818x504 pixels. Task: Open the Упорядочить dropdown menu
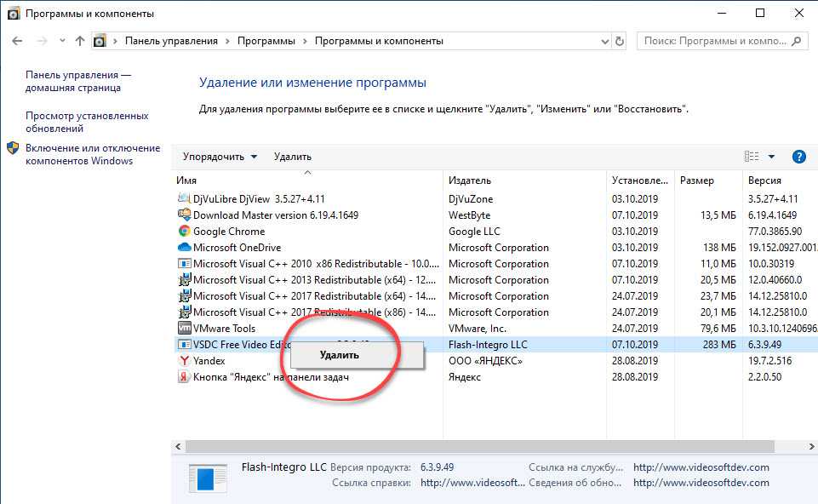point(220,157)
